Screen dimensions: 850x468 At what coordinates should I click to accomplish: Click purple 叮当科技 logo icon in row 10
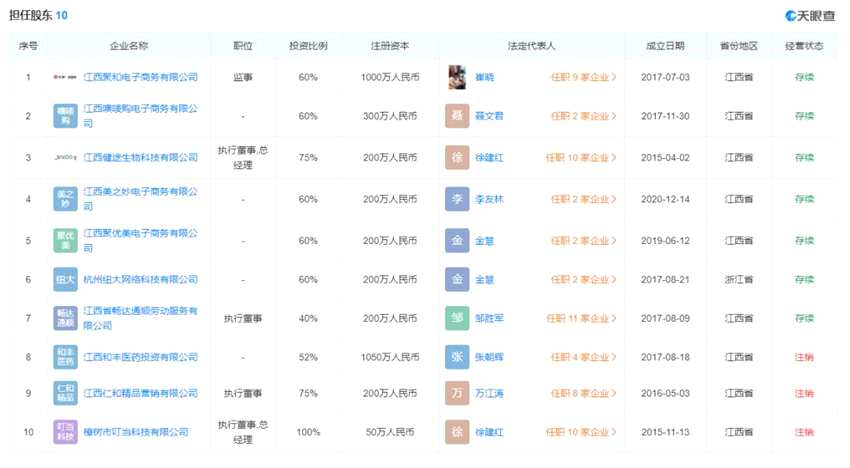(x=65, y=432)
